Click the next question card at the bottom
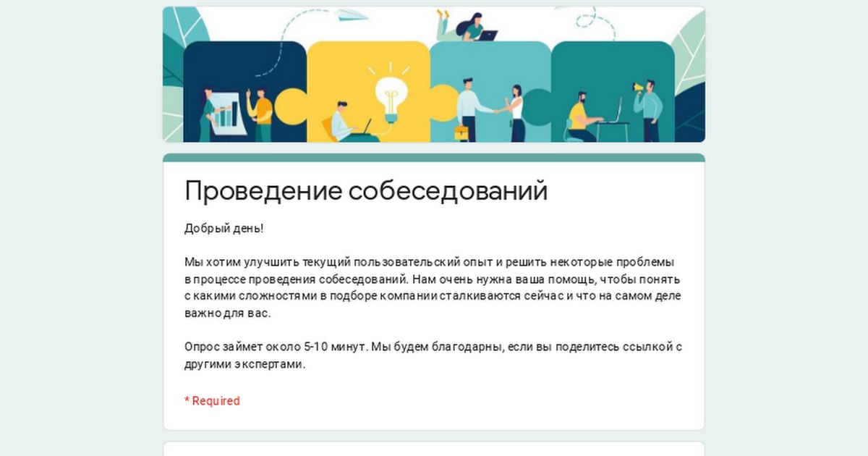This screenshot has height=456, width=868. click(434, 449)
